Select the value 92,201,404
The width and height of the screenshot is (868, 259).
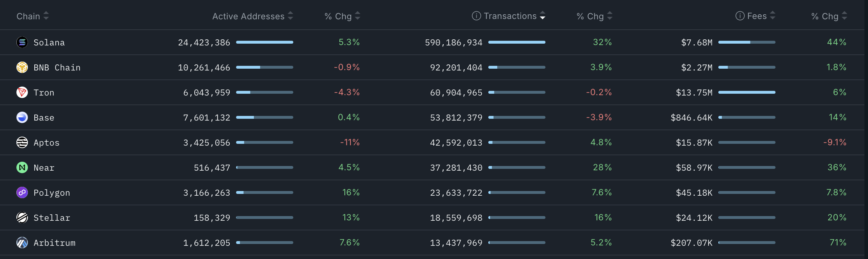pos(456,68)
